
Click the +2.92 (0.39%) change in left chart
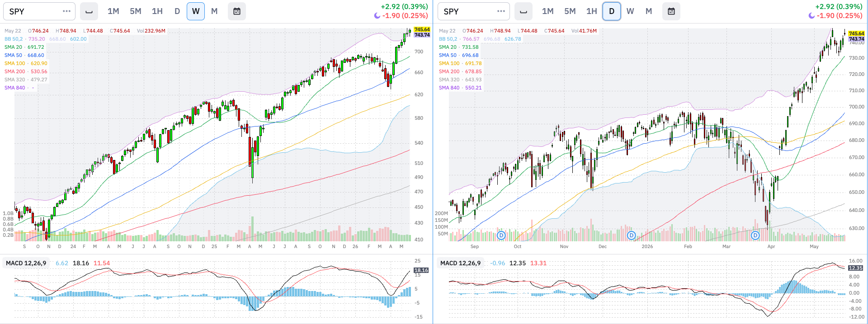tap(404, 7)
